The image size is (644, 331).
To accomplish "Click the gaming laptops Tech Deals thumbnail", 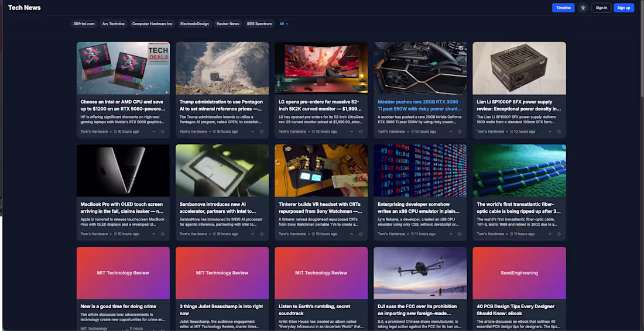I will [123, 68].
